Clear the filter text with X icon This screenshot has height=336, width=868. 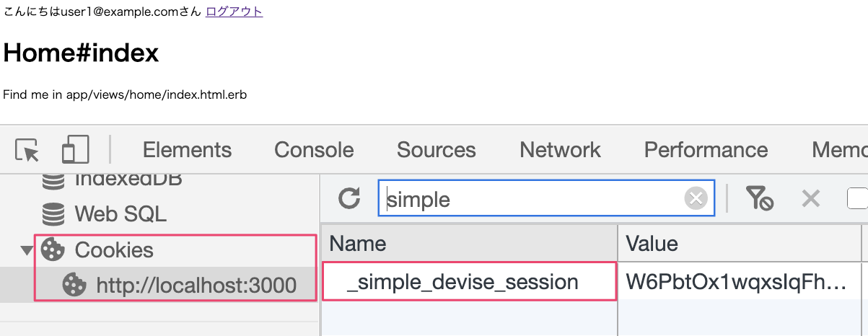pyautogui.click(x=696, y=198)
